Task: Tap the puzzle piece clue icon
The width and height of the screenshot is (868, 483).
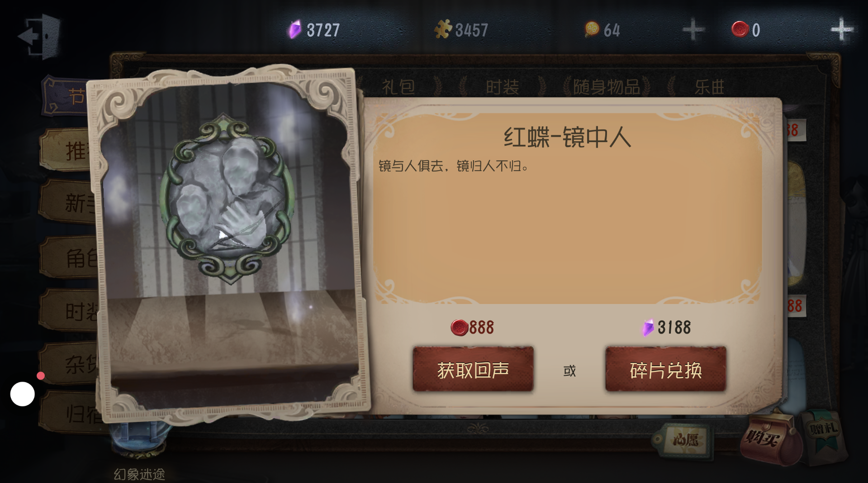Action: pos(443,29)
